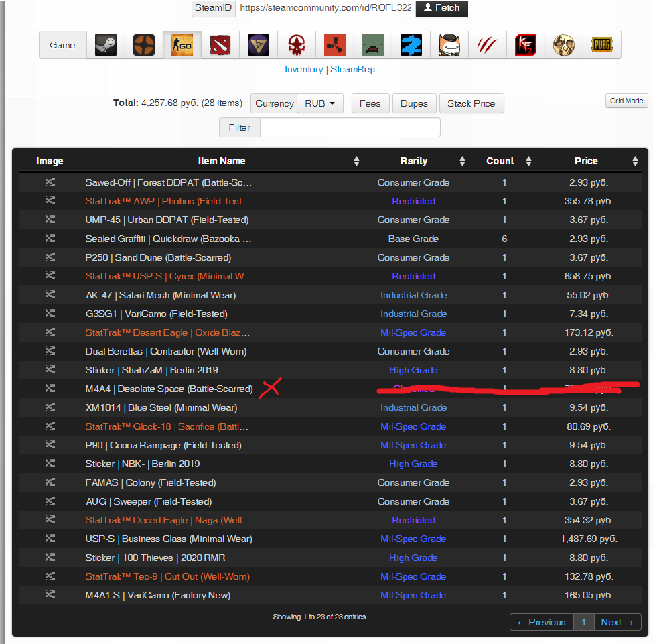Click the image thumbnail of the Sawed-Off Forest DDPAT row

pos(50,182)
